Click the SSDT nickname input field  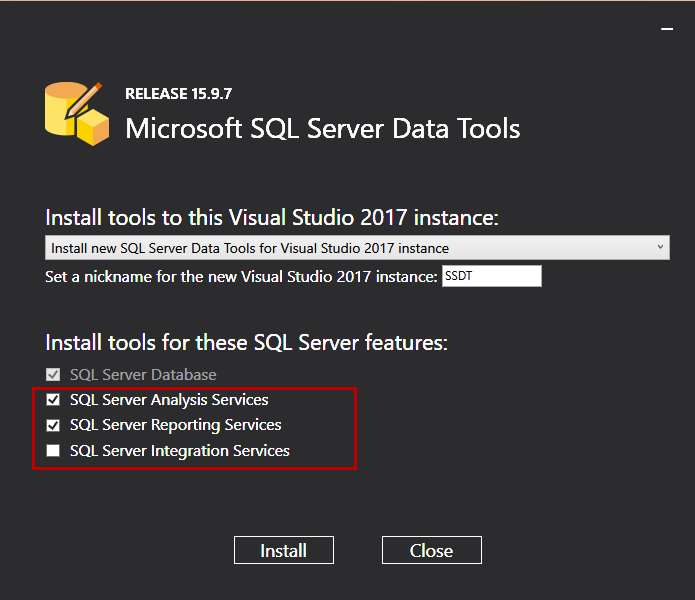[491, 276]
